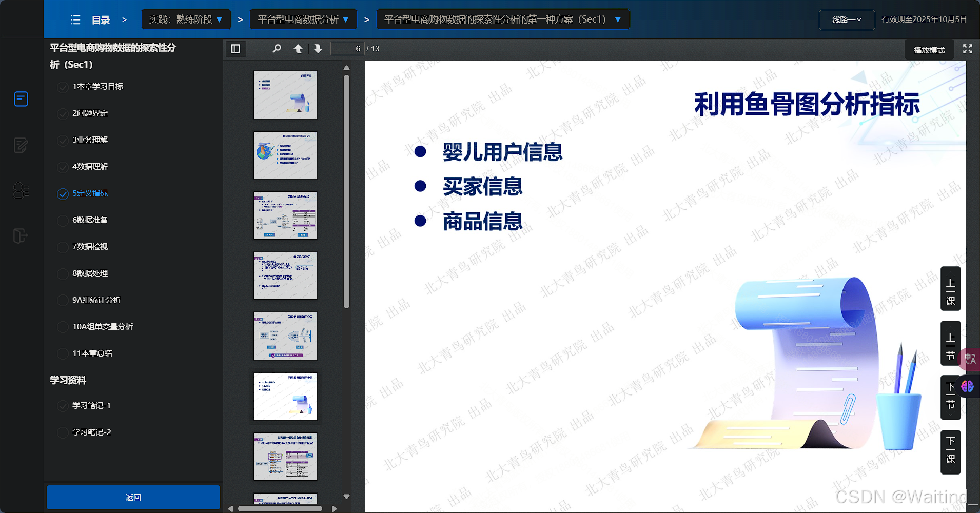Screen dimensions: 980x513
Task: Open the course notes sidebar icon
Action: click(x=21, y=98)
